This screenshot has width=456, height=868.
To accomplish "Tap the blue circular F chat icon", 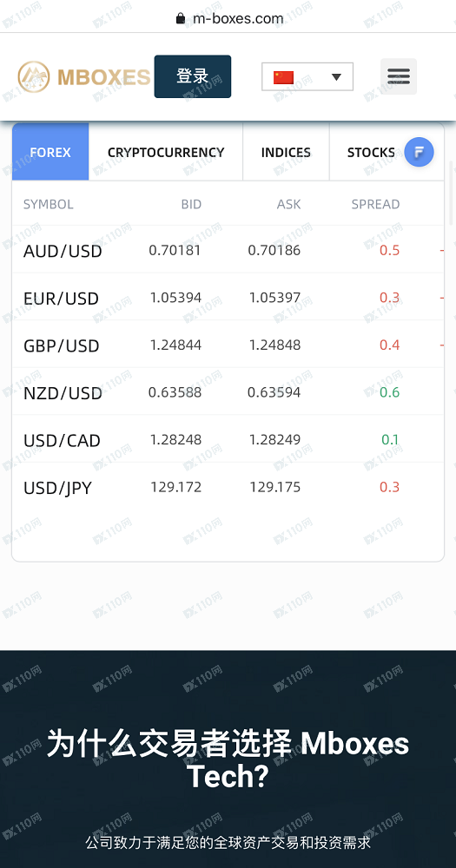I will [419, 152].
